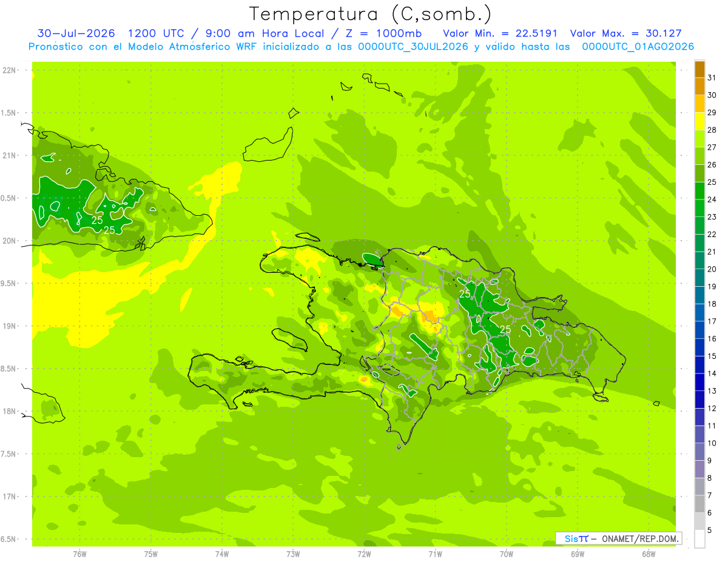Pick the dark blue swatch between 12 and 13

coord(699,400)
